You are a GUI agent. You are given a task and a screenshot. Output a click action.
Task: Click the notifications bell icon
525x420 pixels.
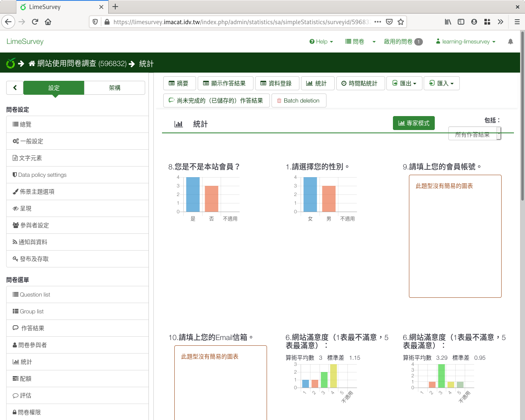pos(510,41)
